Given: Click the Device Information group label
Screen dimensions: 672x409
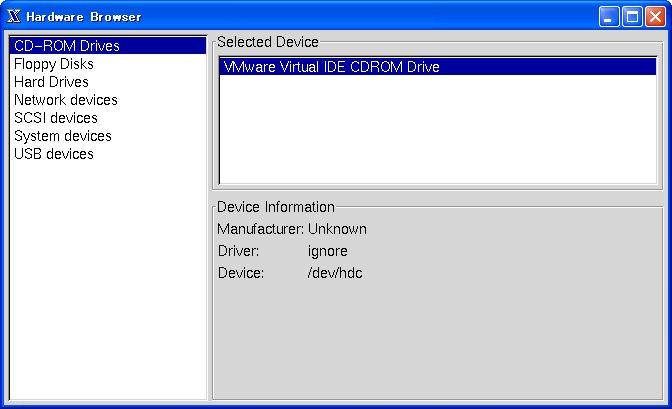Looking at the screenshot, I should click(x=276, y=207).
